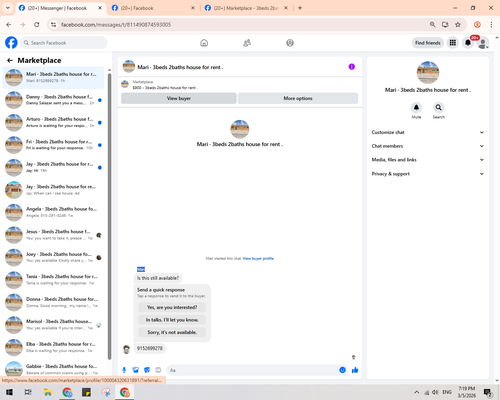Expand Media, files and links
The width and height of the screenshot is (500, 400).
[x=428, y=160]
